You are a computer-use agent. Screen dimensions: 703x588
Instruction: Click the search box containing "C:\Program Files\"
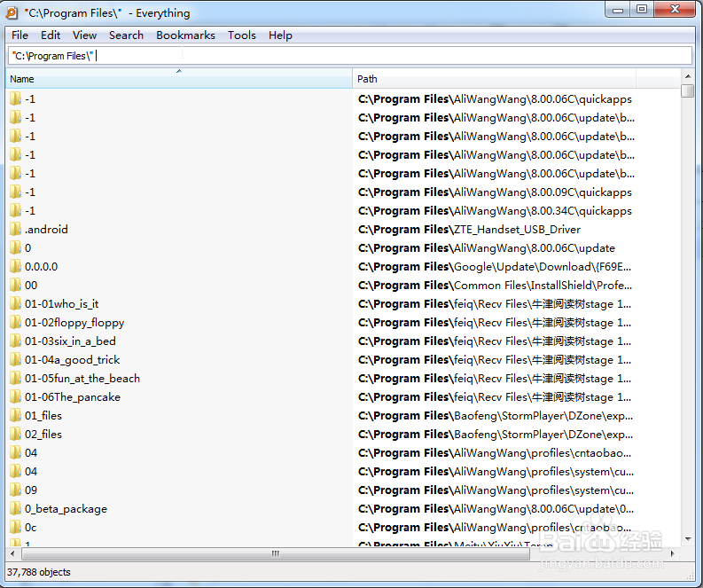(x=349, y=56)
